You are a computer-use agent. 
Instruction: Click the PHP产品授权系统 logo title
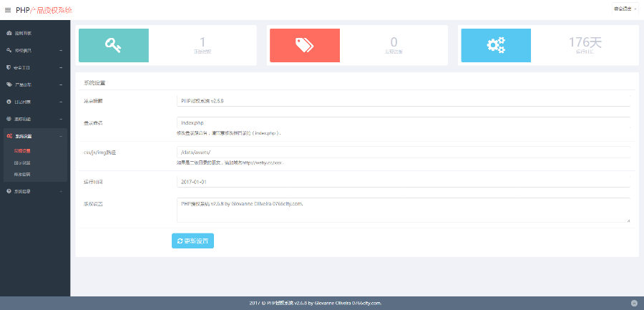[x=44, y=10]
